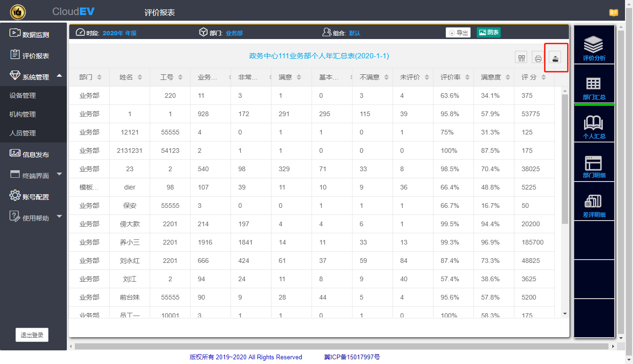Click the 冀ICP备15017997号 link
Viewport: 633px width, 364px height.
[x=352, y=357]
